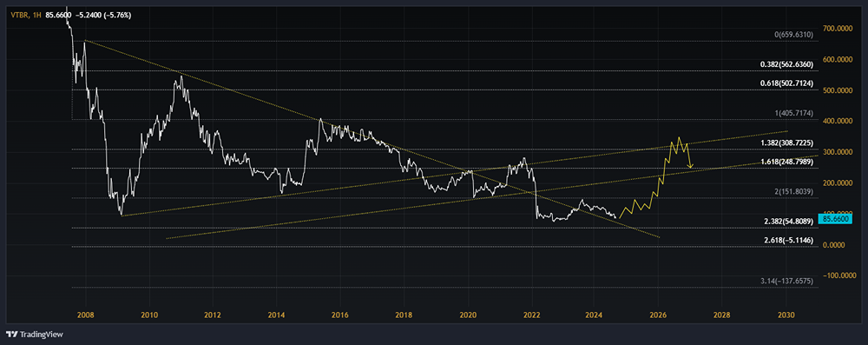Select the 2.618(−5.1146) Fibonacci label
Image resolution: width=868 pixels, height=345 pixels.
point(788,240)
